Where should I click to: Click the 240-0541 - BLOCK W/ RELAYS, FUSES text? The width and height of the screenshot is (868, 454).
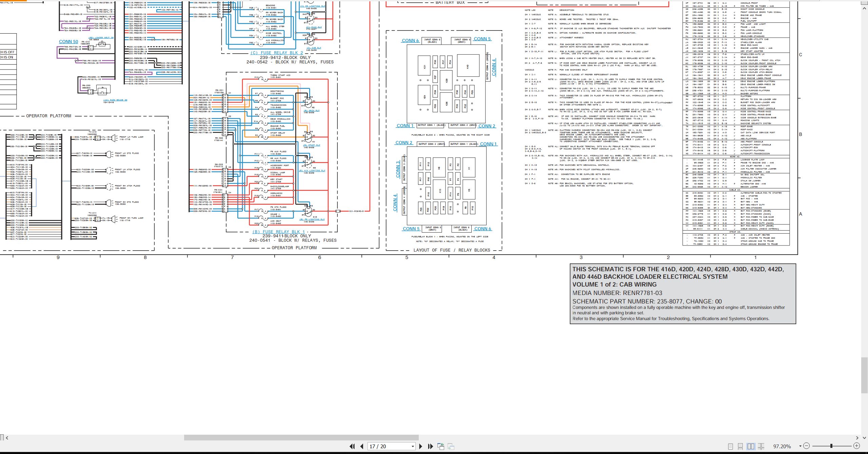tap(293, 240)
